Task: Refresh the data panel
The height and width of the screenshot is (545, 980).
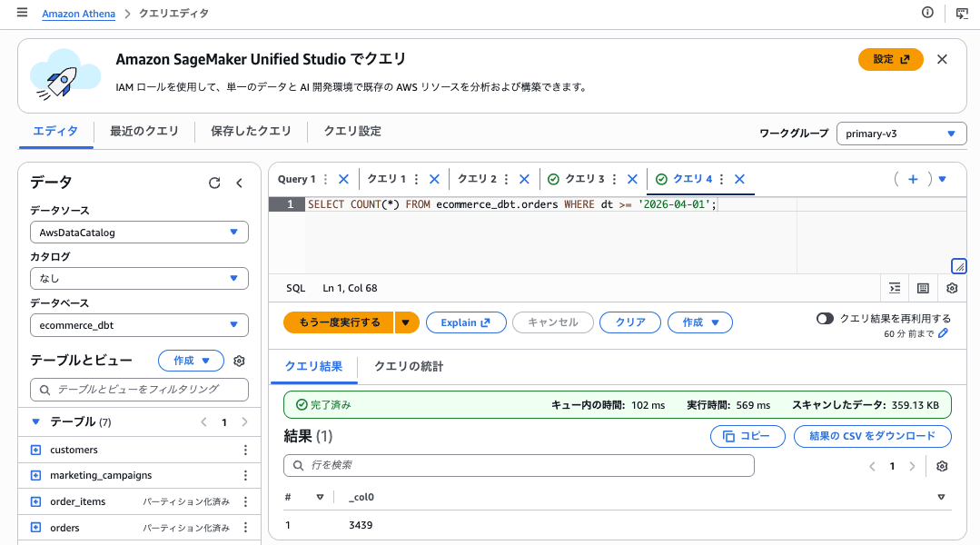Action: pos(214,183)
